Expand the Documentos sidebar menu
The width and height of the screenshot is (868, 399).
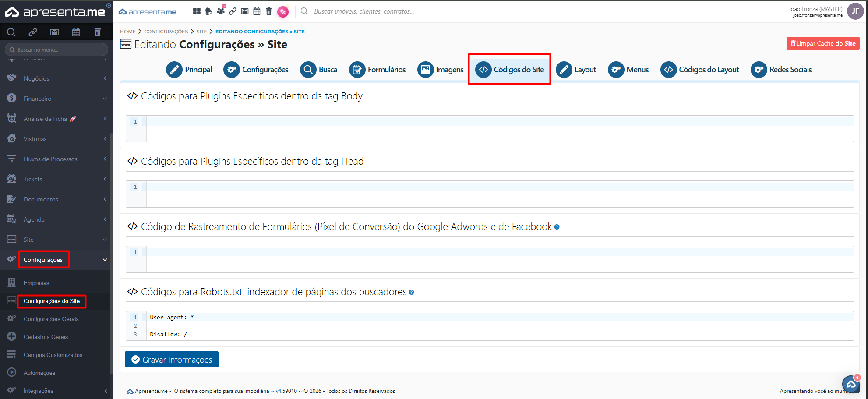(56, 199)
